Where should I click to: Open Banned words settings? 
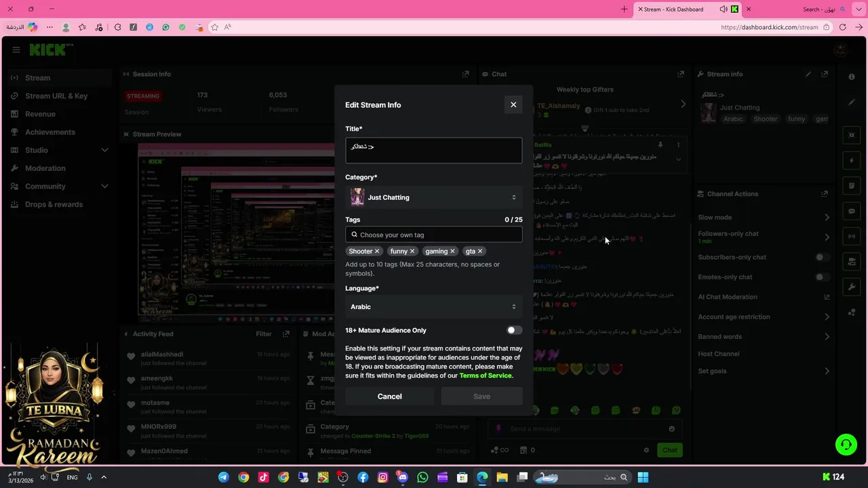[x=764, y=337]
